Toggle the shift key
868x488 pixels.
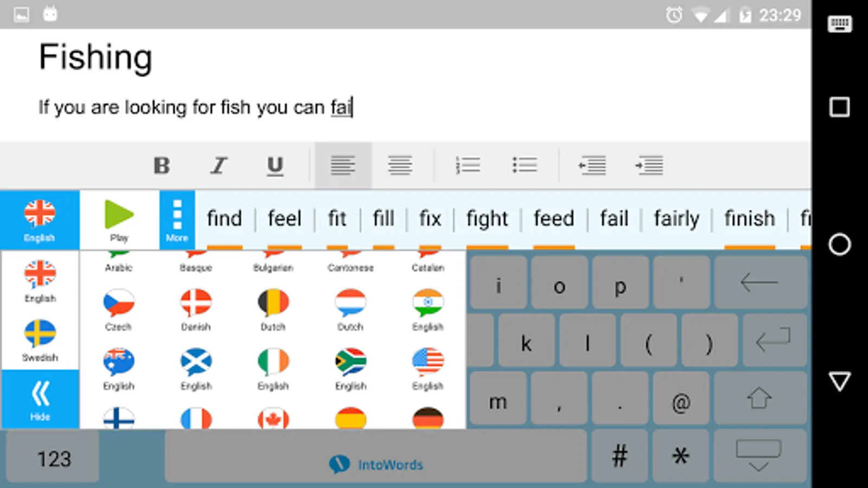pos(761,399)
